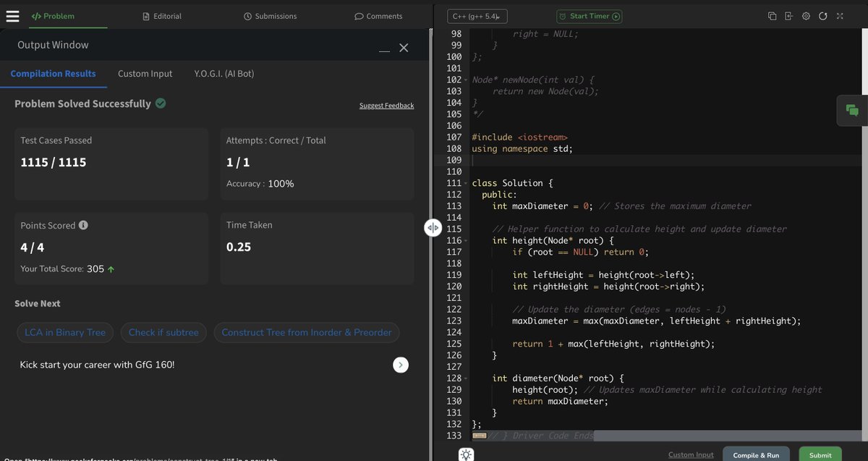The width and height of the screenshot is (868, 461).
Task: Open the Editorial tab
Action: [x=162, y=16]
